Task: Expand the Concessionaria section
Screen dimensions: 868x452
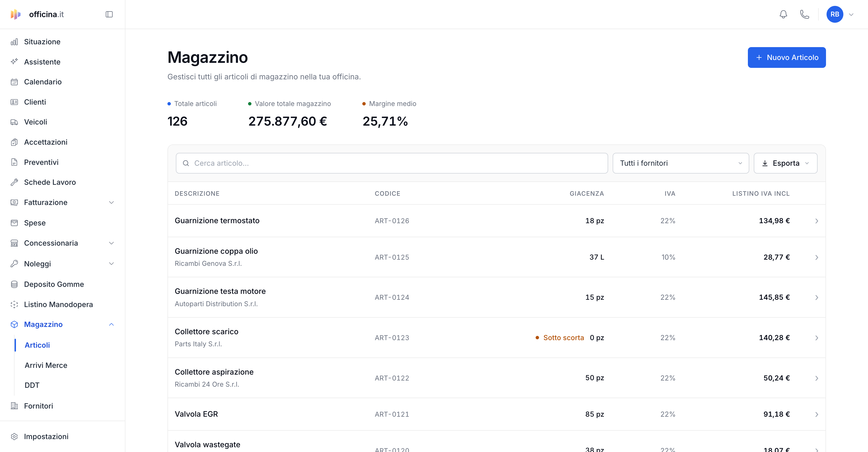Action: 63,243
